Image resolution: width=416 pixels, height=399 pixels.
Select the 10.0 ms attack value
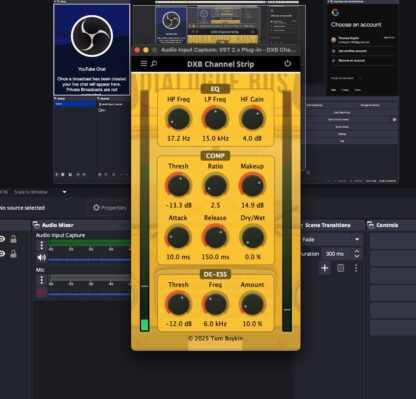tap(178, 257)
